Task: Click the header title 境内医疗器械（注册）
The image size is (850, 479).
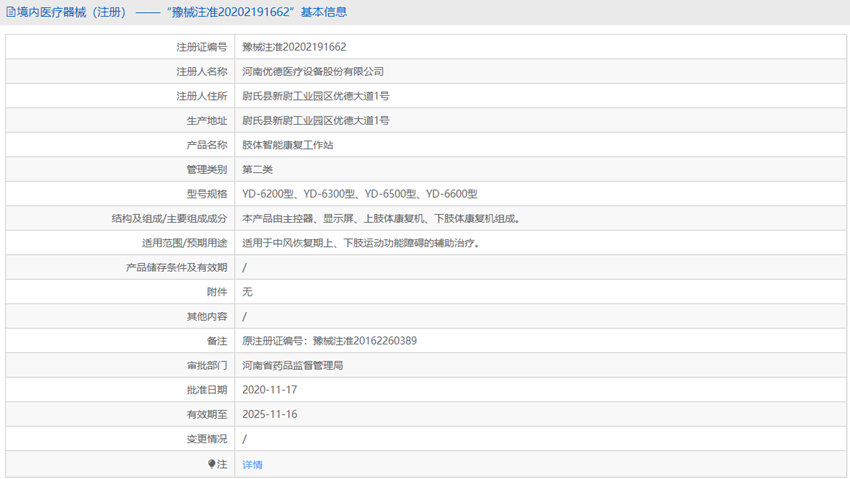Action: [72, 12]
